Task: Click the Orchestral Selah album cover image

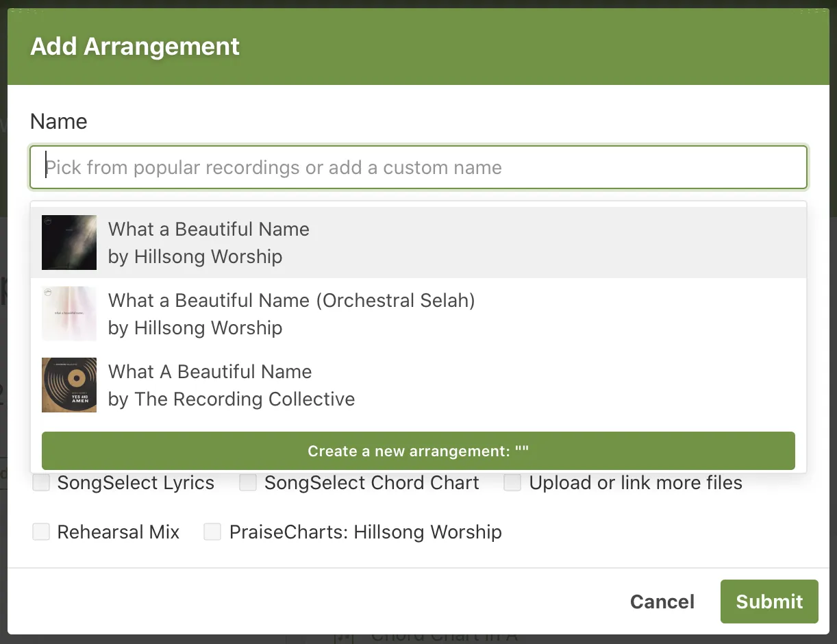Action: coord(68,314)
